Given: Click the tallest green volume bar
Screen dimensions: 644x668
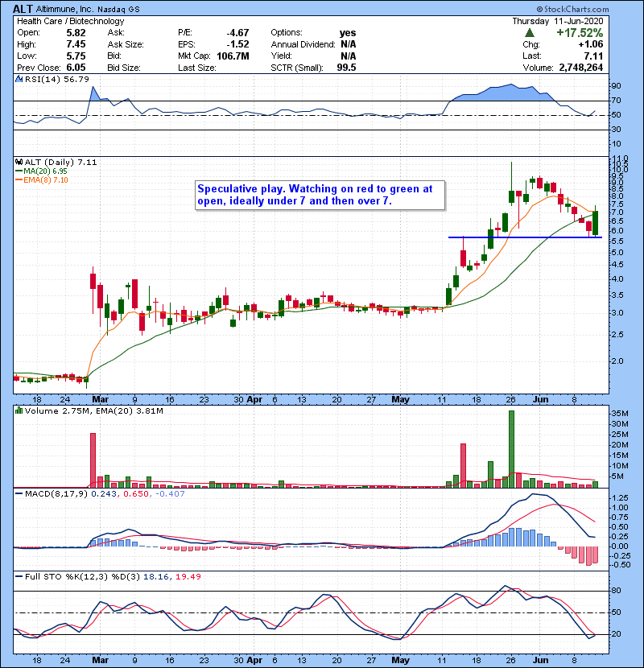Looking at the screenshot, I should point(511,449).
